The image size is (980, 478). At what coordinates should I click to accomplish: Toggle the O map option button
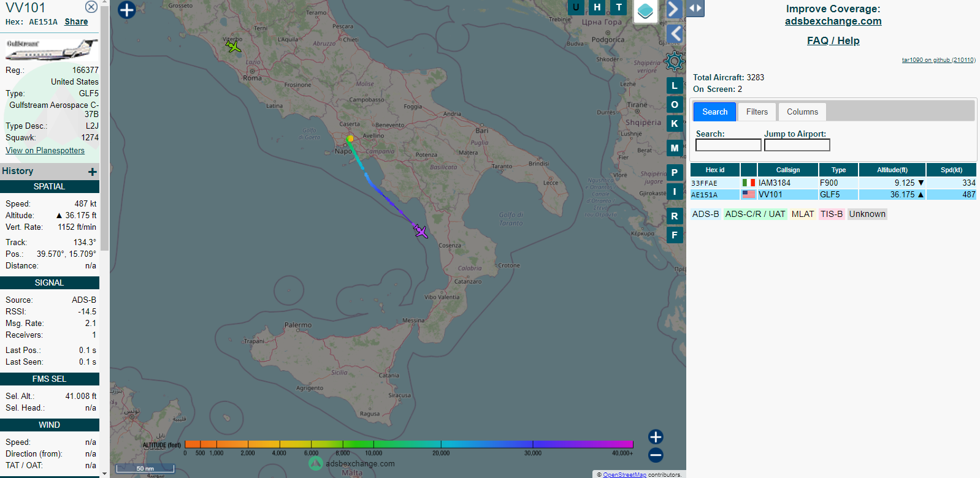(675, 105)
